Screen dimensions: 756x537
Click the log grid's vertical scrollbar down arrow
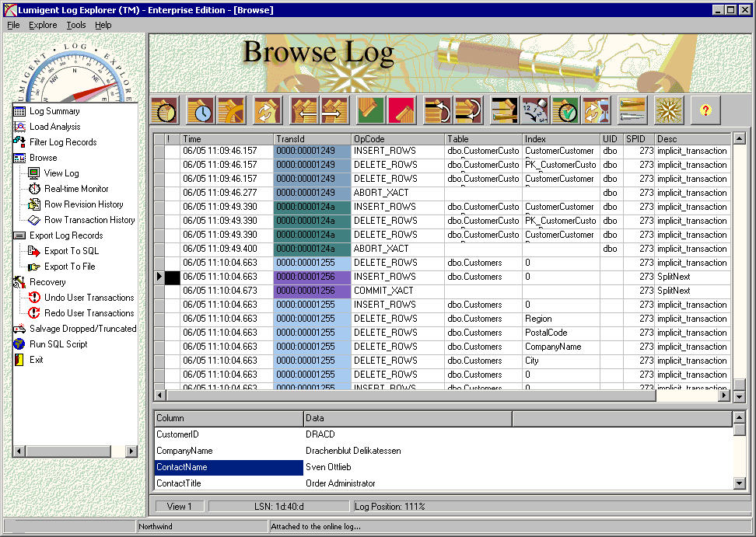tap(739, 396)
